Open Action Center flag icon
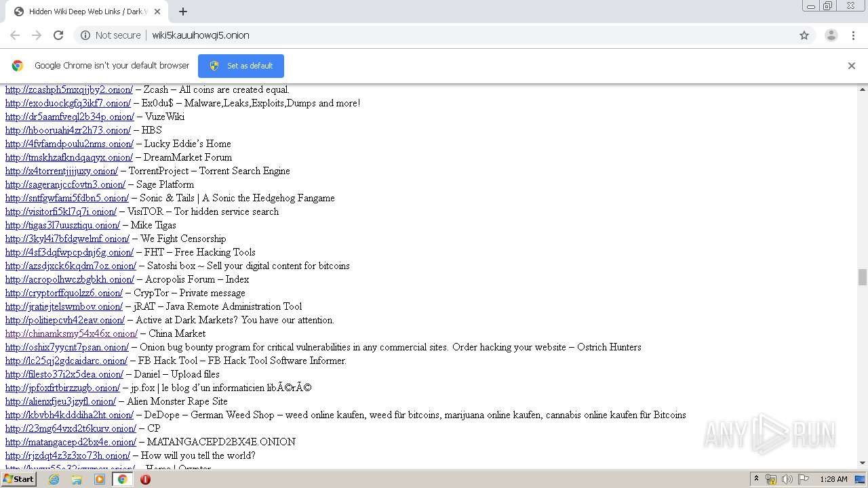 [804, 479]
